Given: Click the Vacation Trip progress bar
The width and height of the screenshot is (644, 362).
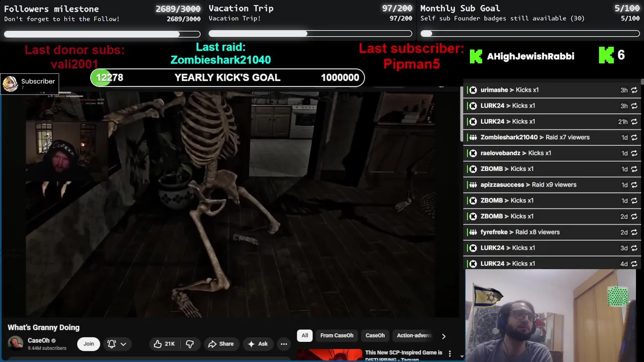Looking at the screenshot, I should pos(310,34).
